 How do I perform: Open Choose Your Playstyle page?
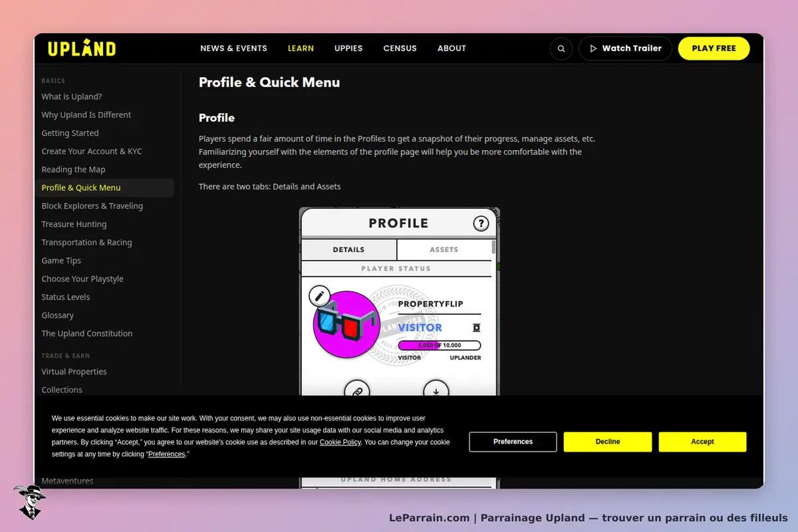coord(82,279)
